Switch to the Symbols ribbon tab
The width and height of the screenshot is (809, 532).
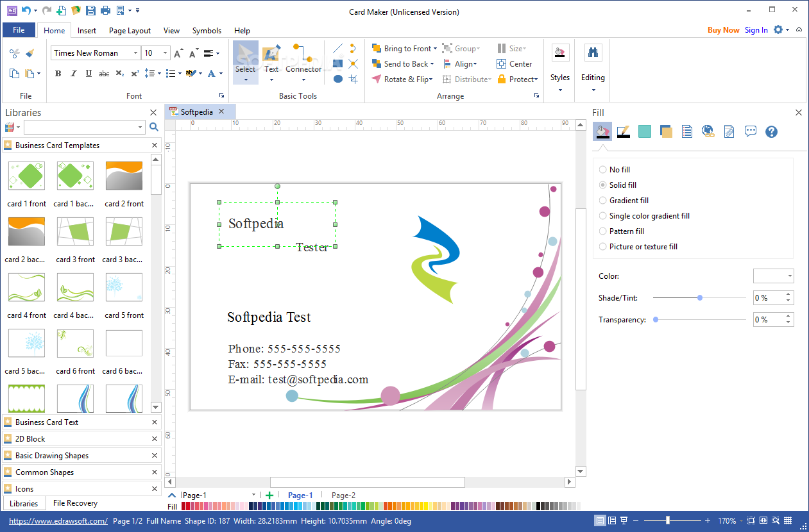click(207, 30)
